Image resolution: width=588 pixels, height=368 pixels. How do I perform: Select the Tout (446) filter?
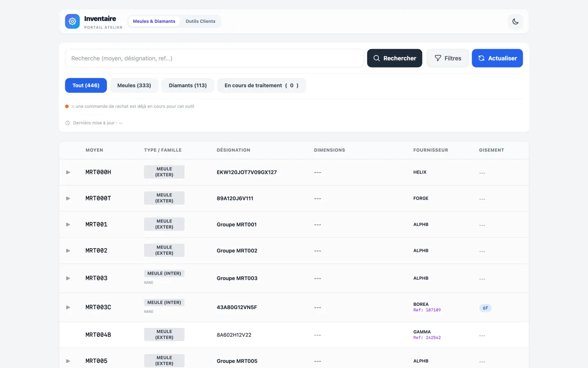pos(86,85)
